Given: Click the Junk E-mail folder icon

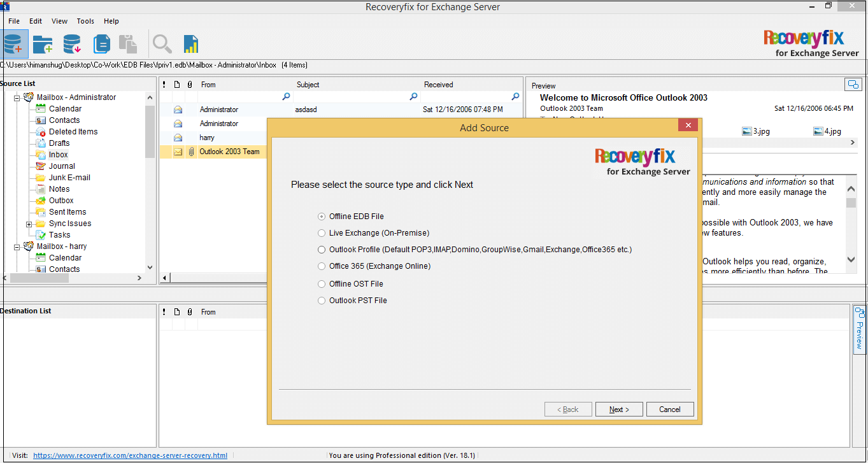Looking at the screenshot, I should pyautogui.click(x=41, y=178).
